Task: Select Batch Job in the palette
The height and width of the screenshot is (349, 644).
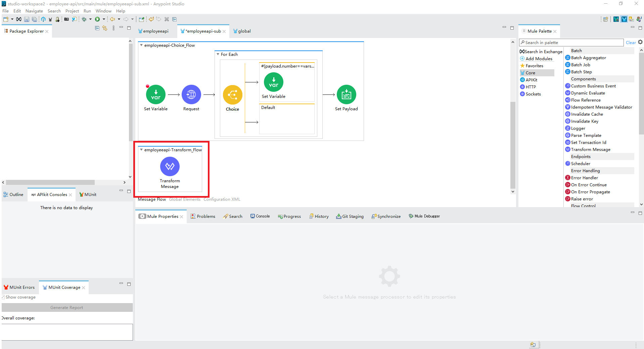Action: [580, 65]
